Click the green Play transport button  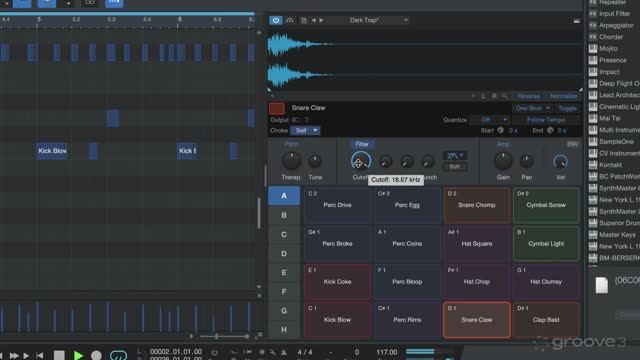78,355
